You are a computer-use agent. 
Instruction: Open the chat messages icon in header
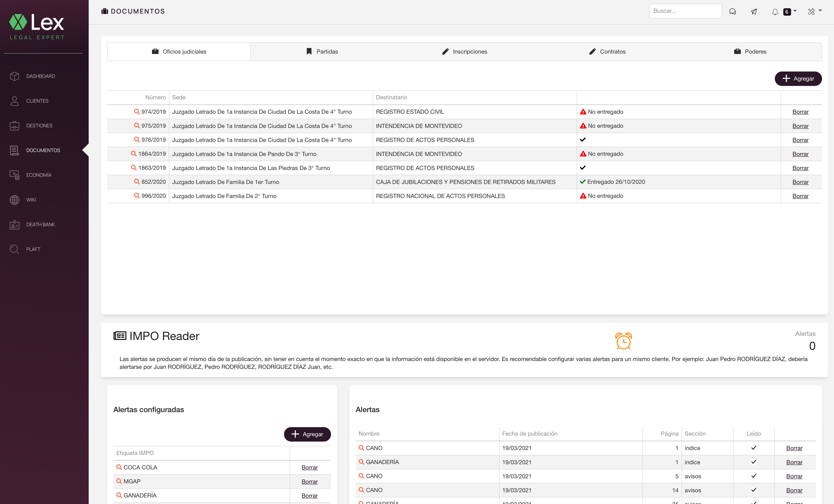click(x=733, y=12)
